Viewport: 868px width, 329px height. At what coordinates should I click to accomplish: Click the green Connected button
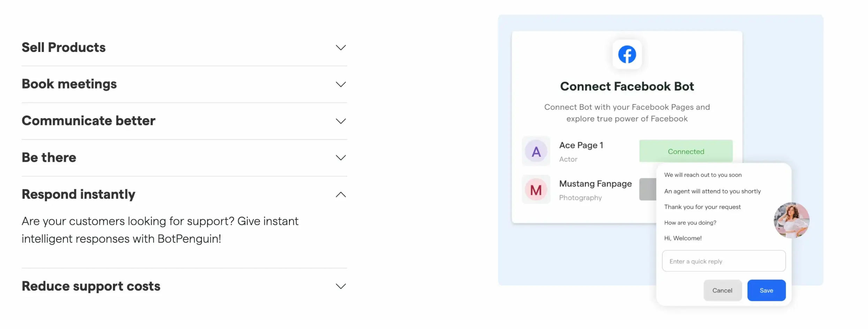point(686,151)
